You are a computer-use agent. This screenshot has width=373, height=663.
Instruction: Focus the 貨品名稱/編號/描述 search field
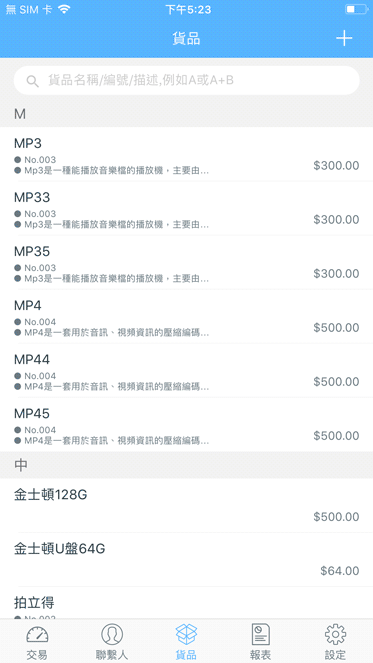186,80
